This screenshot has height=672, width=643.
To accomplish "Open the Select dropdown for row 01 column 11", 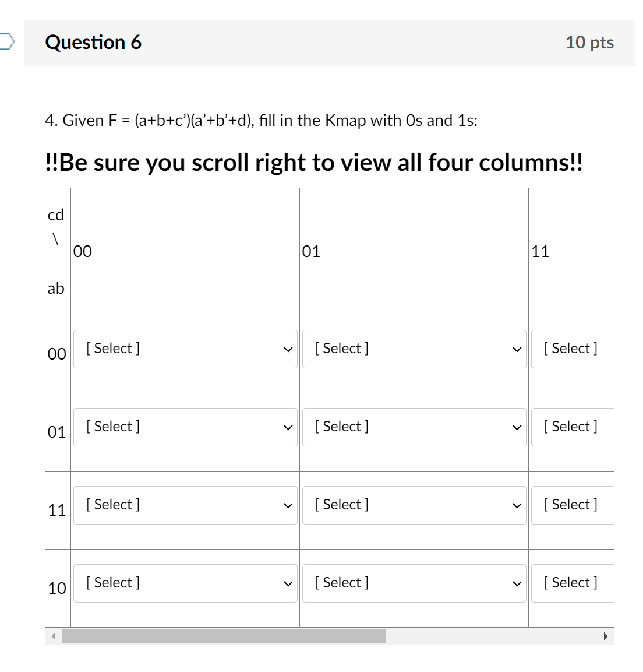I will pos(571,426).
